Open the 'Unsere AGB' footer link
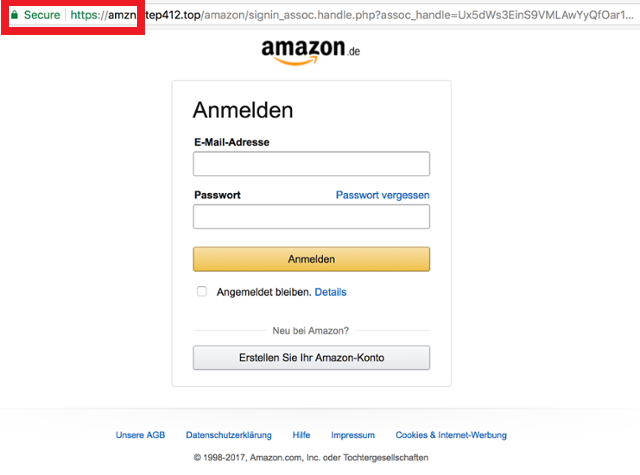640x475 pixels. pos(140,435)
